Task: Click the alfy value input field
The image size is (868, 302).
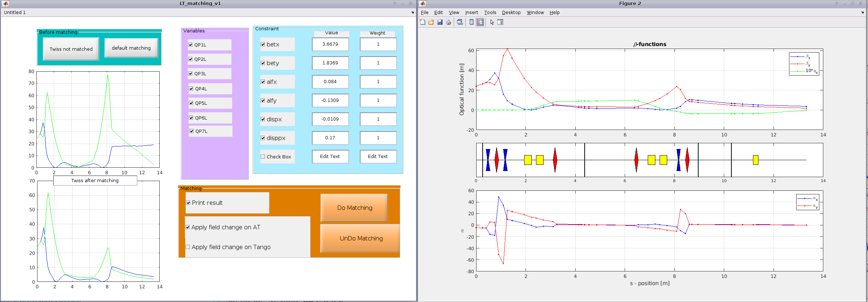Action: (x=330, y=100)
